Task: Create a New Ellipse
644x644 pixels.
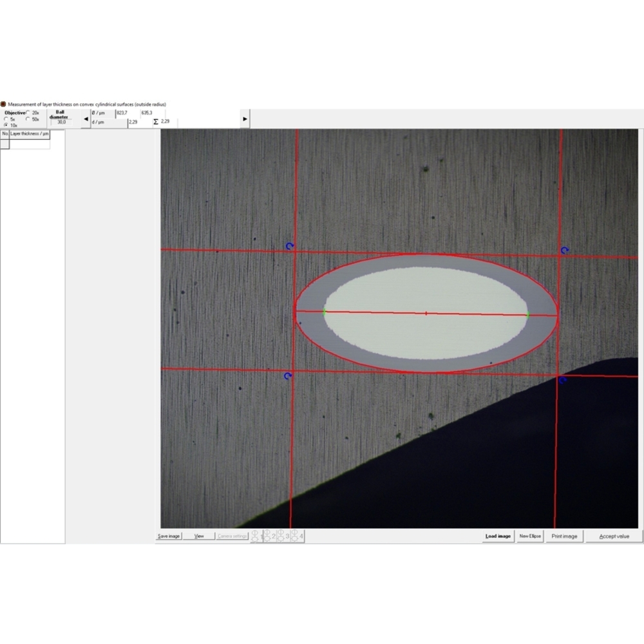Action: pos(530,536)
